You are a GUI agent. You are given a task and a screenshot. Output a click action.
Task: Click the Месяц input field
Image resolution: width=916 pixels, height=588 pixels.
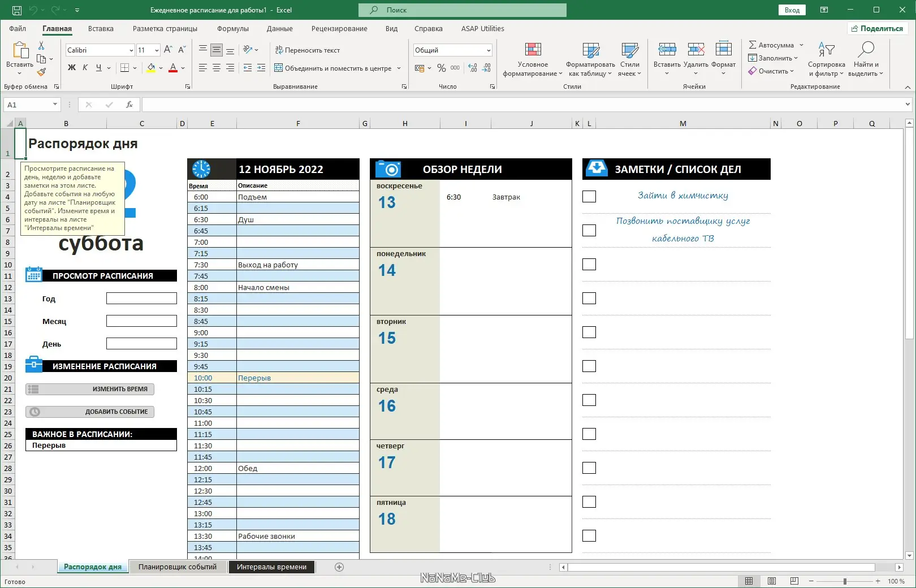141,321
